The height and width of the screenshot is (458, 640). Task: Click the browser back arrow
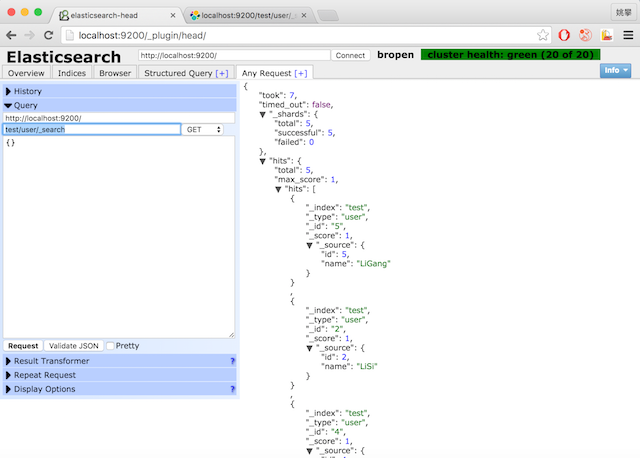11,36
